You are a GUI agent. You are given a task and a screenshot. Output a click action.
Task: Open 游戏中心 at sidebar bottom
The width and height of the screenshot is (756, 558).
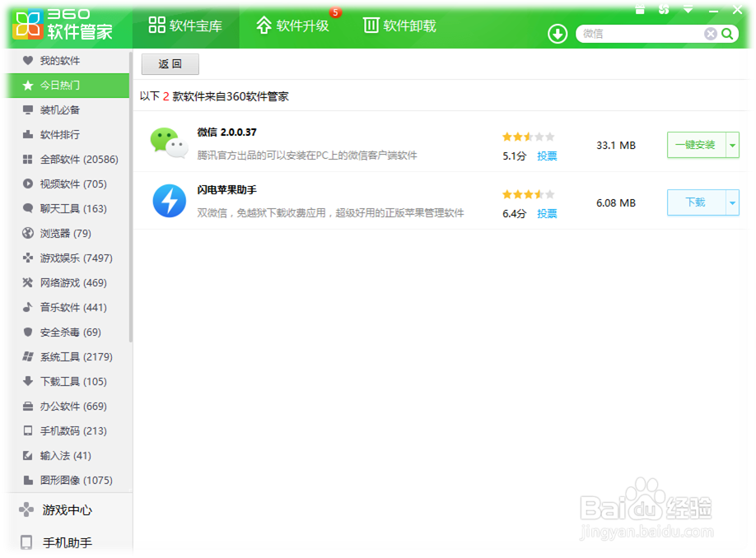tap(67, 509)
